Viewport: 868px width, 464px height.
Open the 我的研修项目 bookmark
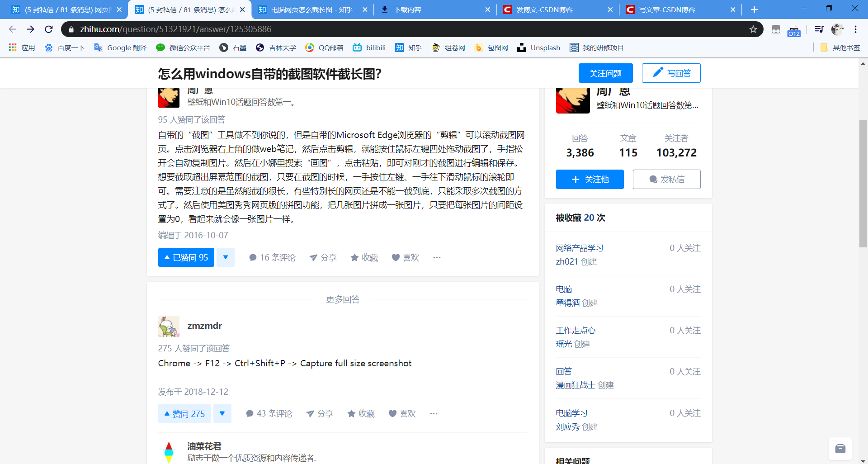(x=596, y=47)
